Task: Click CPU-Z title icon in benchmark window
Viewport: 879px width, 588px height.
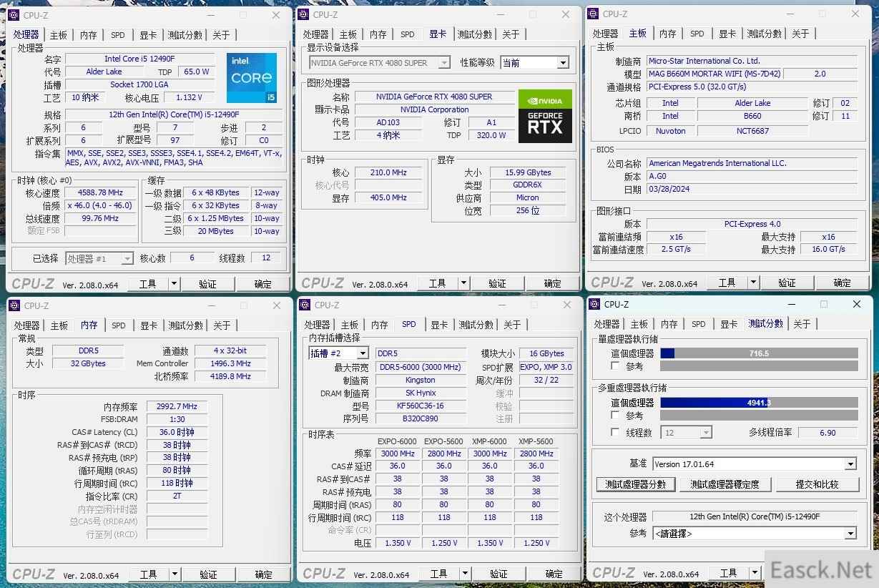Action: coord(594,304)
